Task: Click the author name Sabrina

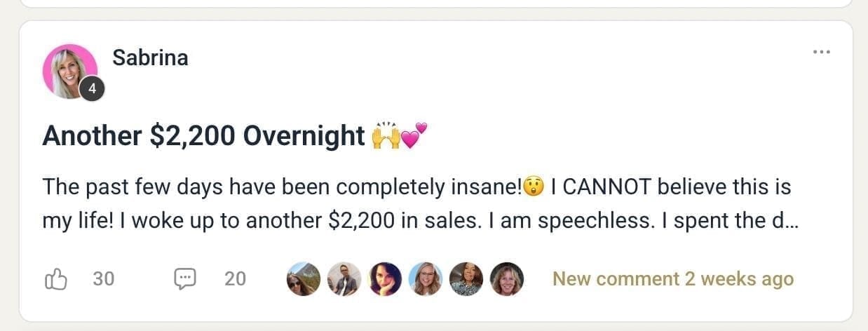Action: click(150, 58)
